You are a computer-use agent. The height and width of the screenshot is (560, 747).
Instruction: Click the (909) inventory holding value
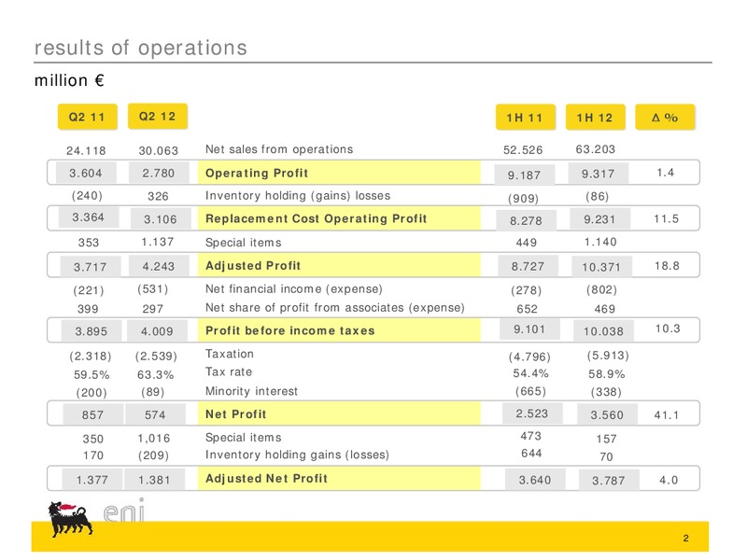(523, 198)
